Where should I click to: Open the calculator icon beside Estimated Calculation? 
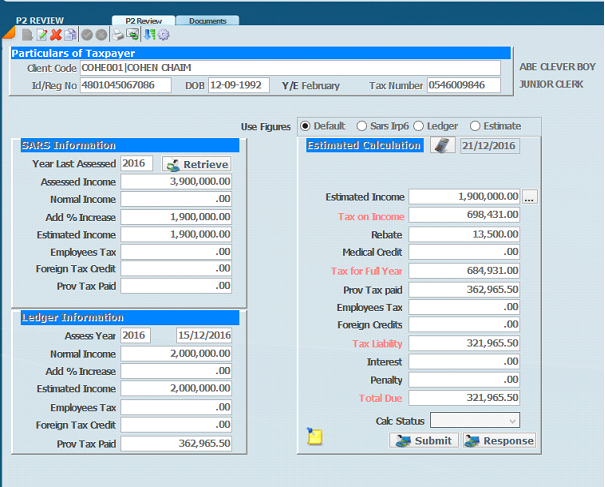441,145
